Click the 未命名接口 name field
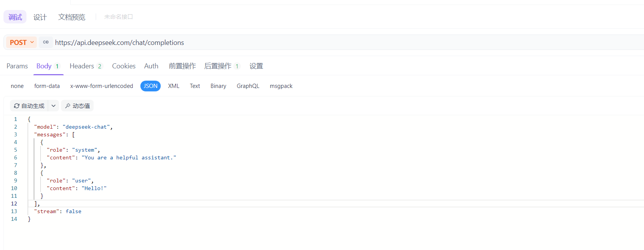 119,17
